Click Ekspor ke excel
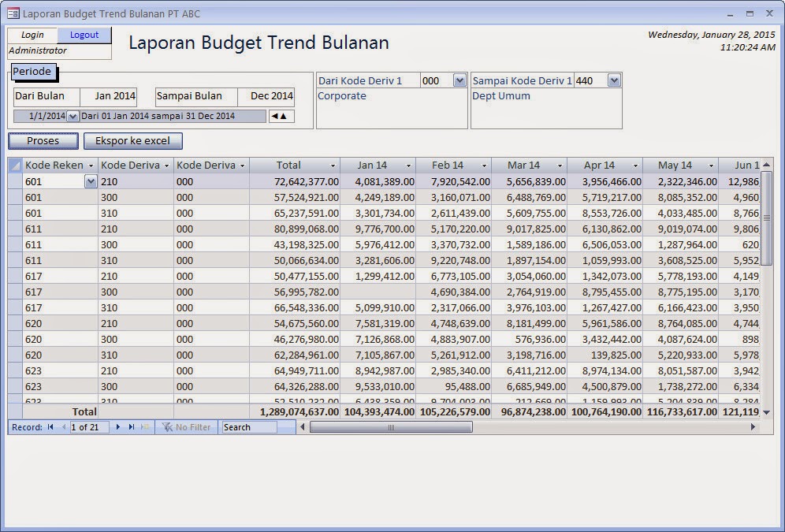 pos(133,140)
